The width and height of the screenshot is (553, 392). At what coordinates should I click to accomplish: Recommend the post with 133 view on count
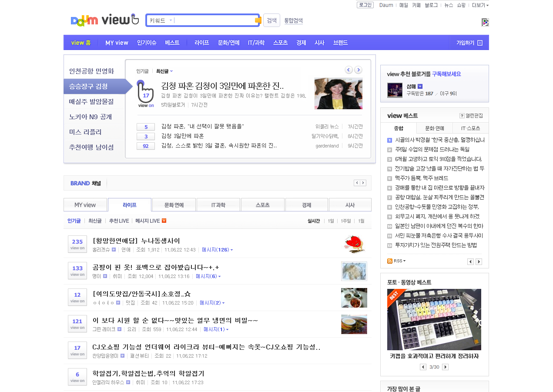point(77,271)
